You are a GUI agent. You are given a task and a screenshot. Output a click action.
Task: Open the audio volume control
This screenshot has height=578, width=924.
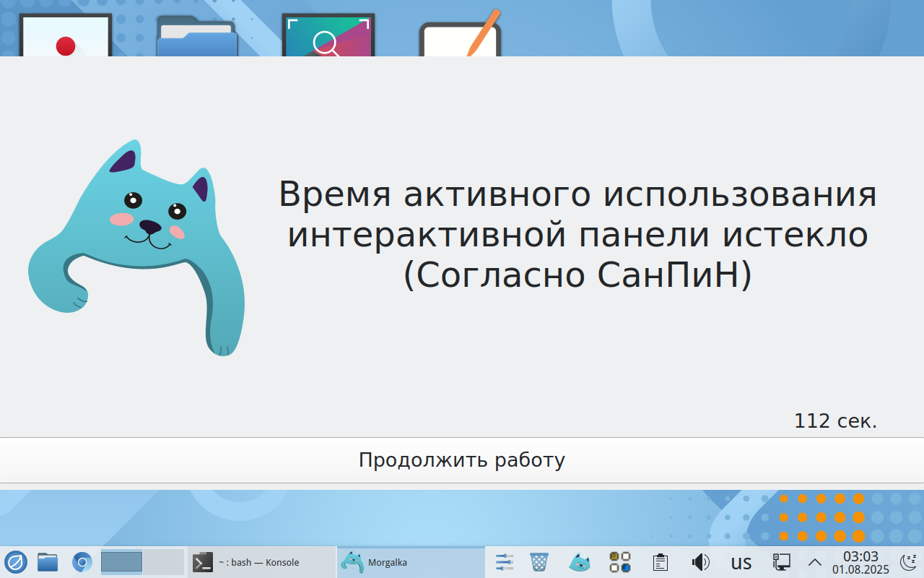[699, 561]
